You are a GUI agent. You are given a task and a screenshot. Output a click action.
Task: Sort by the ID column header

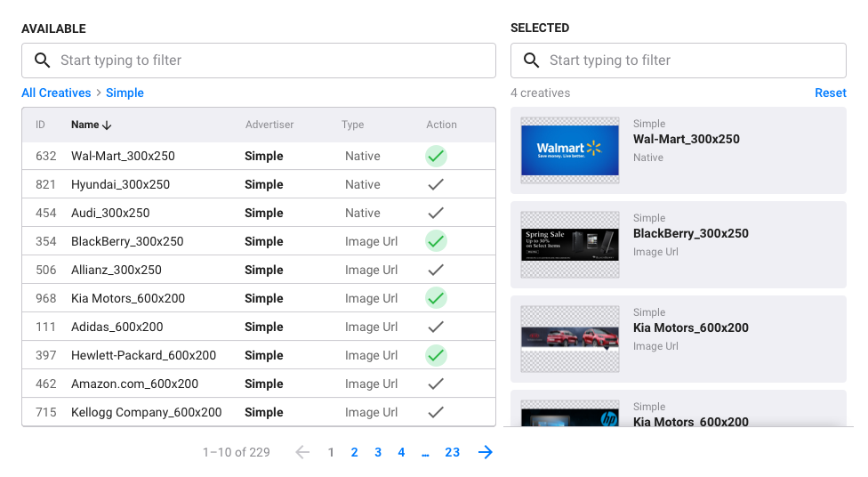coord(40,125)
